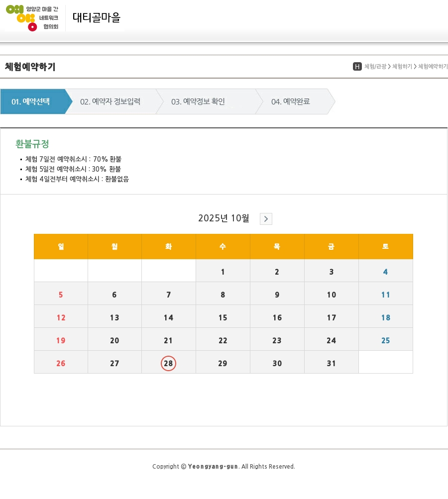Select the 01. 예약선택 step tab
This screenshot has width=448, height=499.
point(32,101)
